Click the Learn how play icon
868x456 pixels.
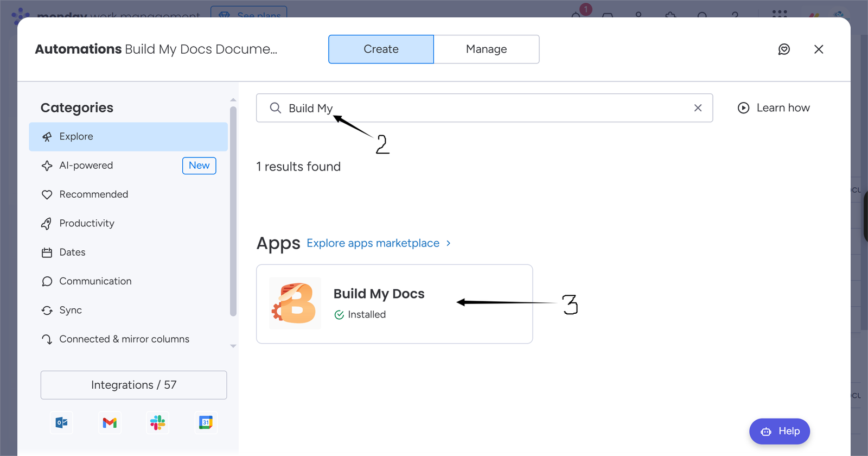click(744, 108)
